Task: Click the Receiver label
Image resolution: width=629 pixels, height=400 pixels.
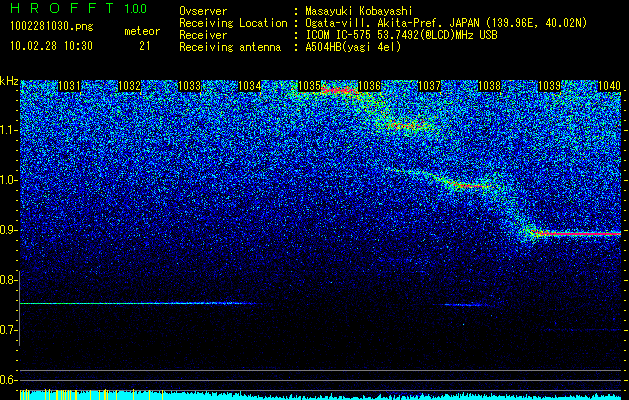Action: coord(203,35)
